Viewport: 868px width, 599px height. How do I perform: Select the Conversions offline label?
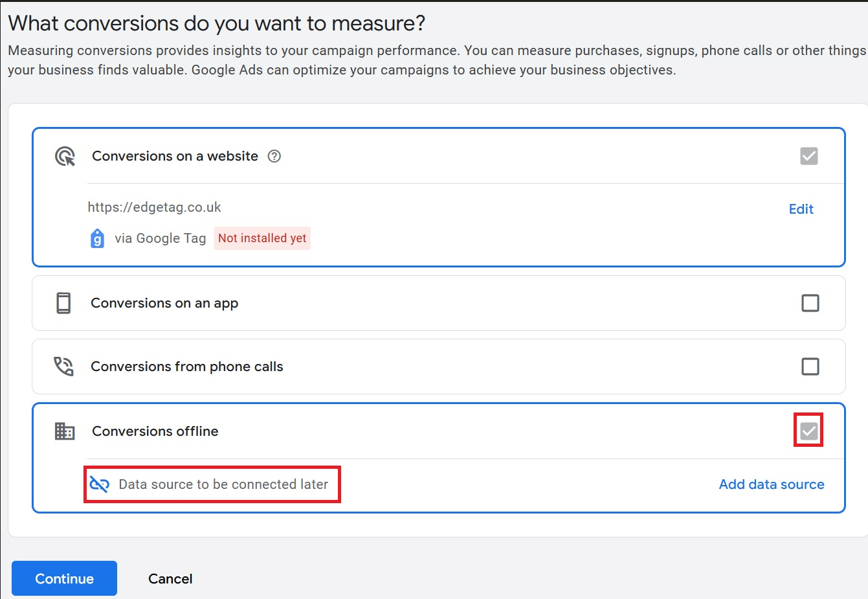(x=155, y=431)
